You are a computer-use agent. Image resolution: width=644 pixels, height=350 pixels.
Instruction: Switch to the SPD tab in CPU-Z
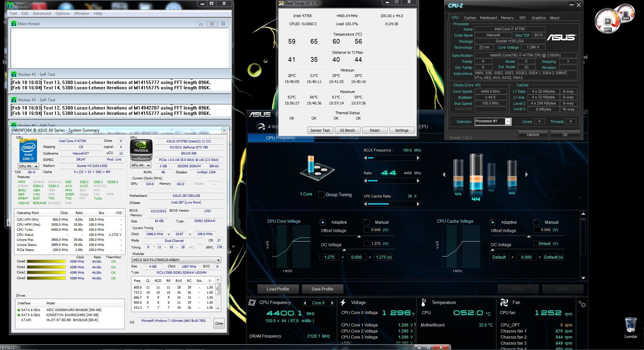522,18
